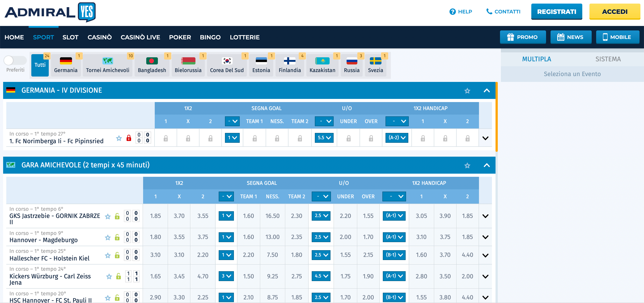Star the Hallescher FC - Holstein Kiel match
The image size is (644, 303).
[108, 255]
